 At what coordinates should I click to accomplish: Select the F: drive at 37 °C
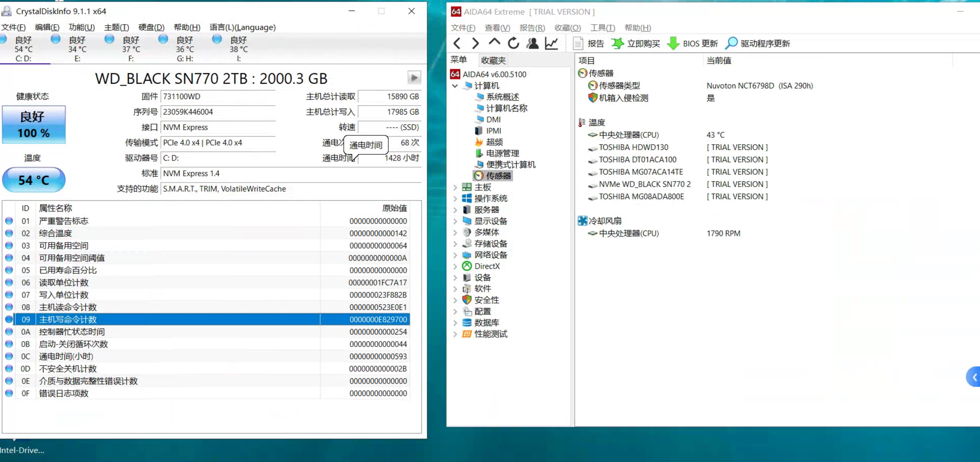tap(131, 49)
